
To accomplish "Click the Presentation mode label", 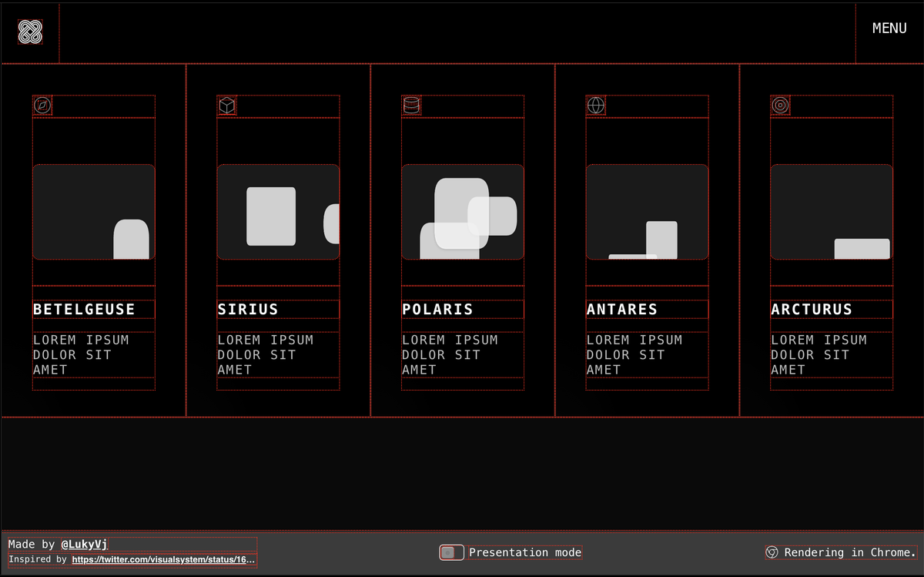I will 525,552.
